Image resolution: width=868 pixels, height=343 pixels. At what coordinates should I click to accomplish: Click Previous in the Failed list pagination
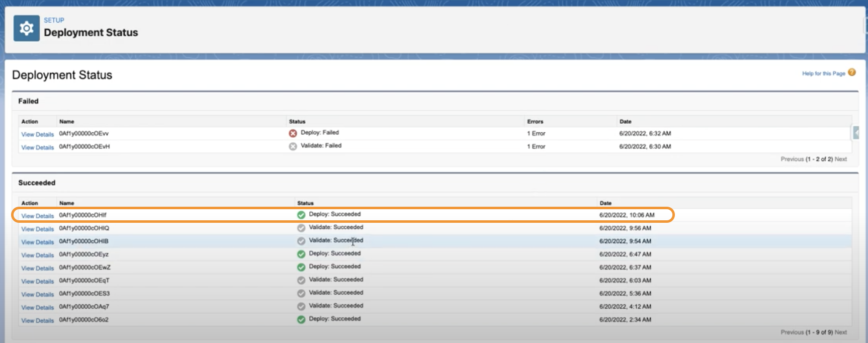click(x=792, y=159)
